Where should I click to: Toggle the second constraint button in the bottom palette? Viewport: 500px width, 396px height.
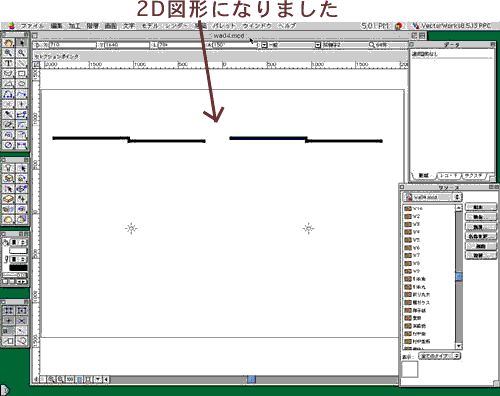(x=21, y=310)
